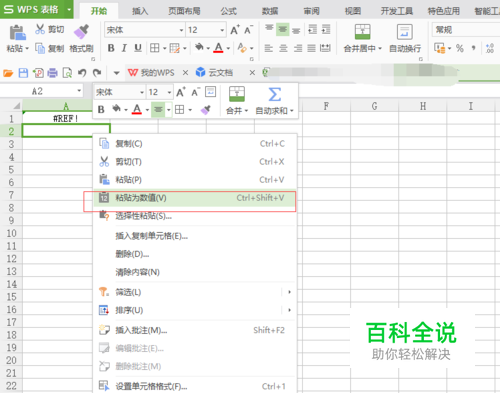Click the Copy button in ribbon
This screenshot has height=393, width=500.
(49, 49)
